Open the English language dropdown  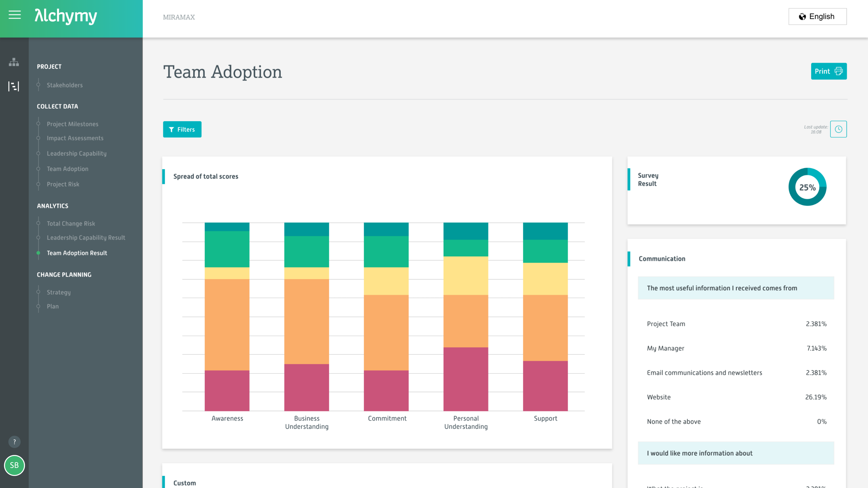coord(817,16)
